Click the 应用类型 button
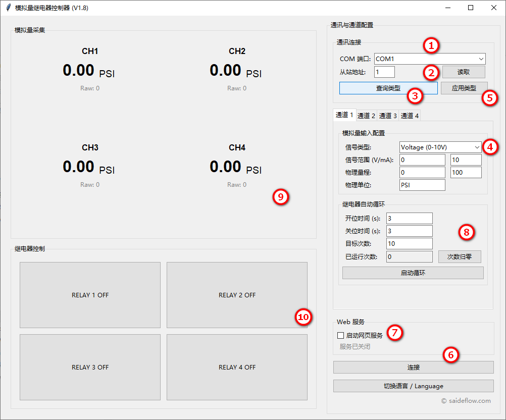Viewport: 506px width, 420px height. [464, 88]
